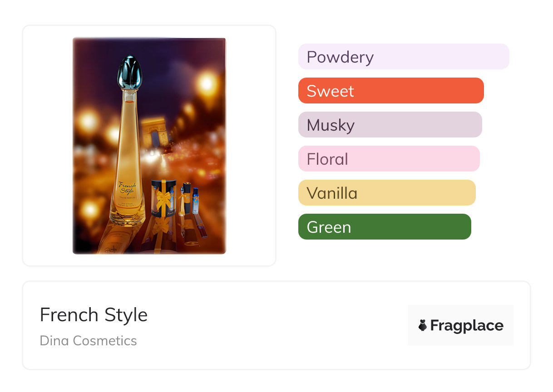Viewport: 553px width, 392px height.
Task: Click the French Style script on the bottle
Action: (x=127, y=188)
